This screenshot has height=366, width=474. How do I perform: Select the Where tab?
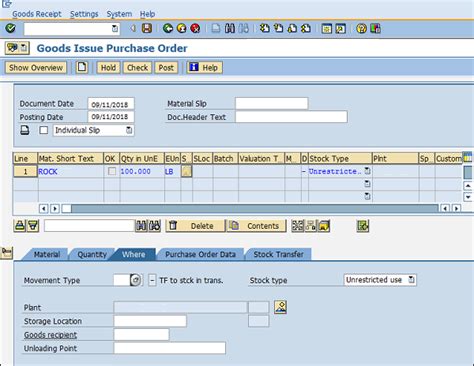tap(133, 254)
